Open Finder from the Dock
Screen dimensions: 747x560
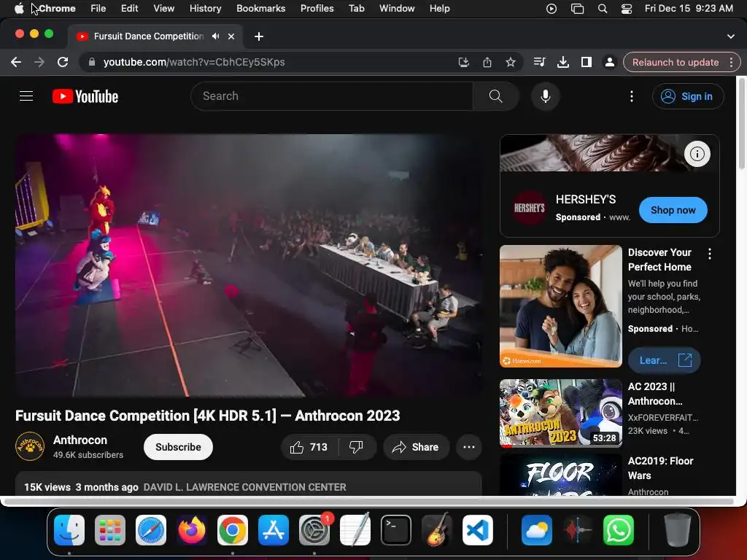pyautogui.click(x=69, y=530)
